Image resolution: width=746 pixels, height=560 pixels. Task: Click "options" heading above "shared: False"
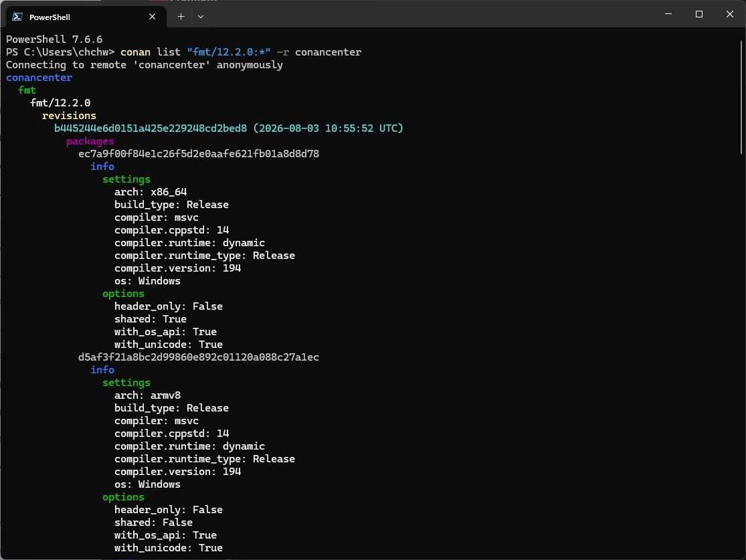coord(124,497)
